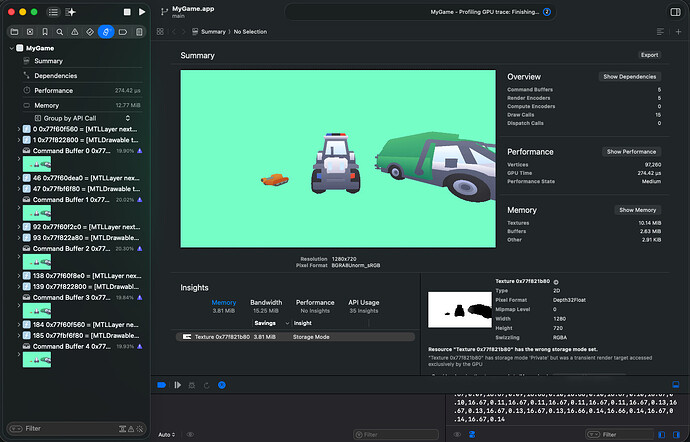Open the Issue navigator warning icon

coord(74,32)
